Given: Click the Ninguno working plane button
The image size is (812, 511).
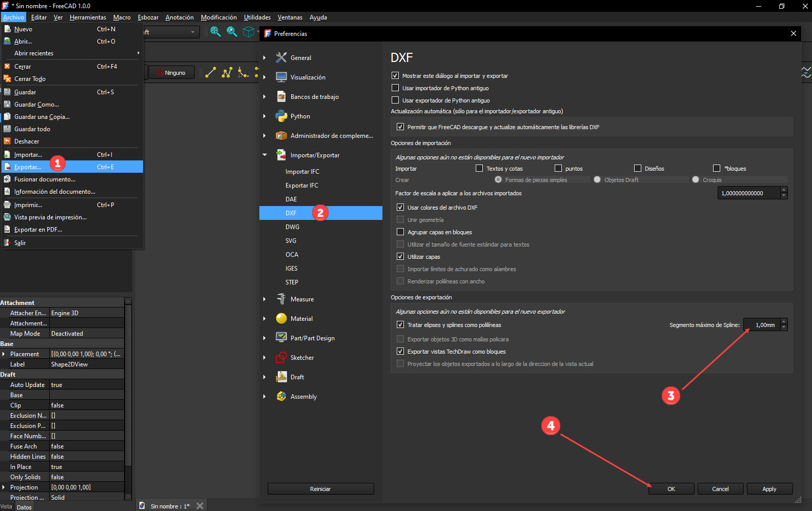Looking at the screenshot, I should click(172, 72).
